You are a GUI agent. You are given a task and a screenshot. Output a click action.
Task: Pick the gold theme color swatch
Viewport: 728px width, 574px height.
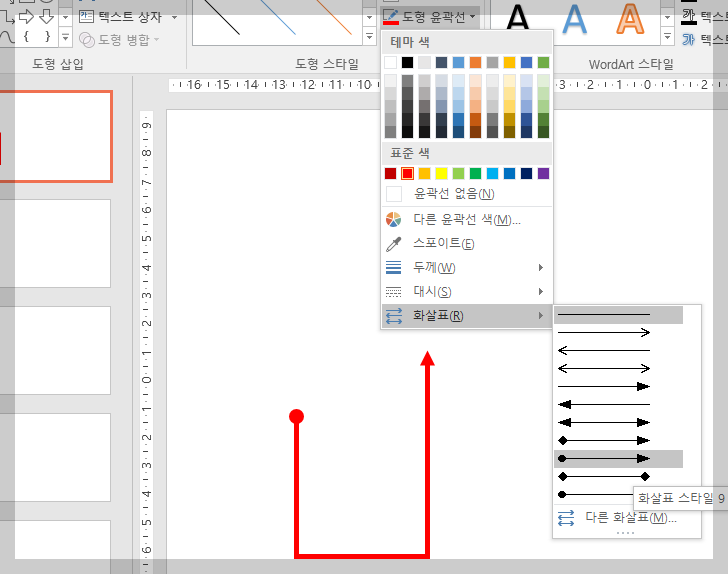pos(509,62)
